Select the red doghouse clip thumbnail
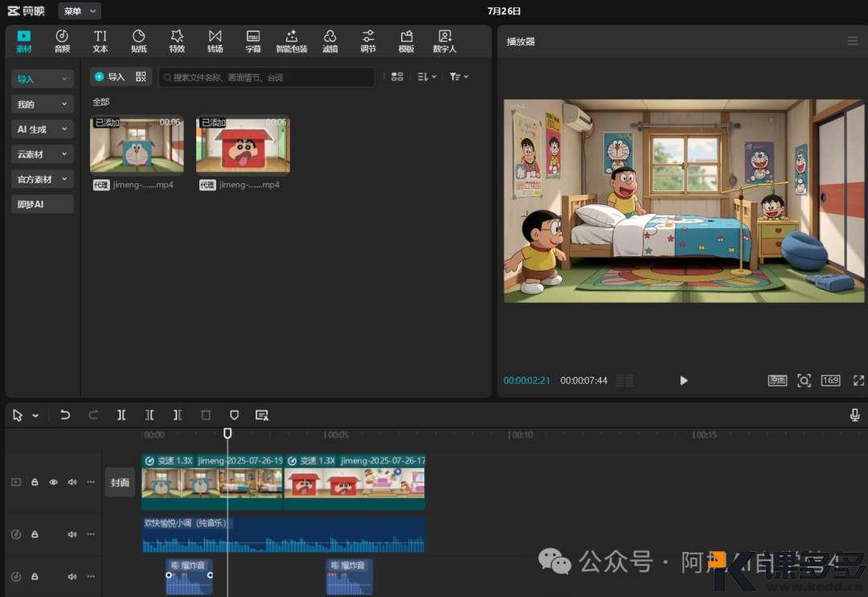 coord(243,145)
